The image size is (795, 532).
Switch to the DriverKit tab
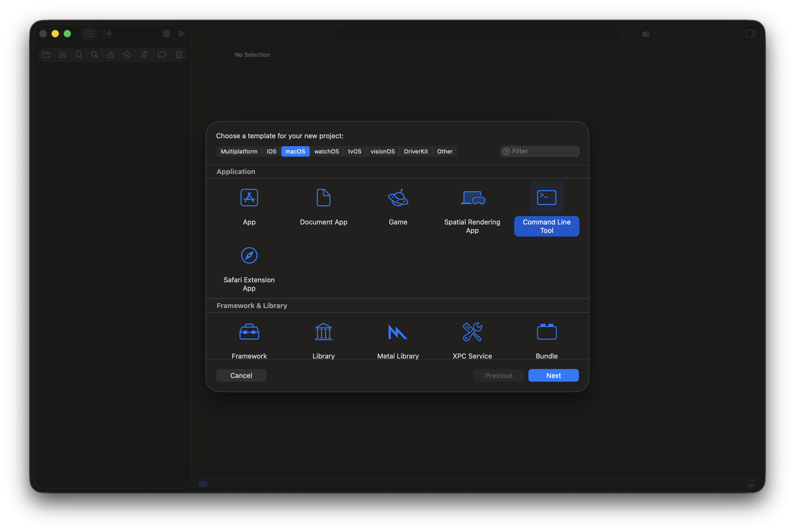[x=416, y=151]
